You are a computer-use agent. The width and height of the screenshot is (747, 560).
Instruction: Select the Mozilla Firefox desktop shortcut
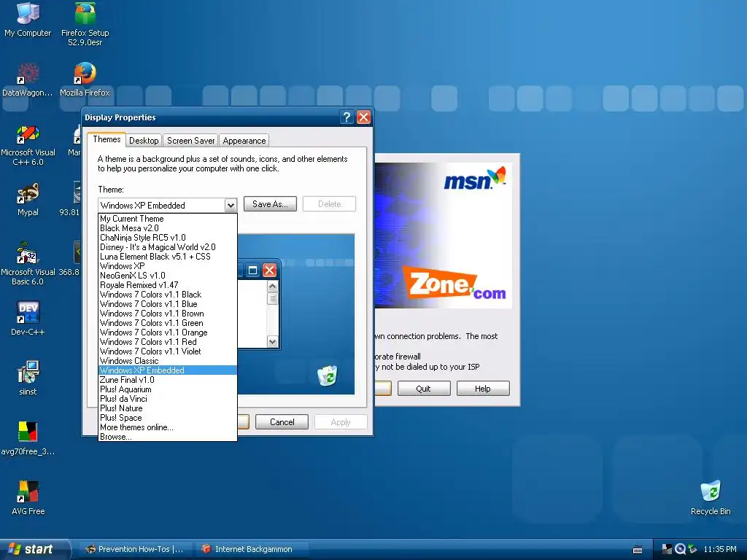pos(85,79)
